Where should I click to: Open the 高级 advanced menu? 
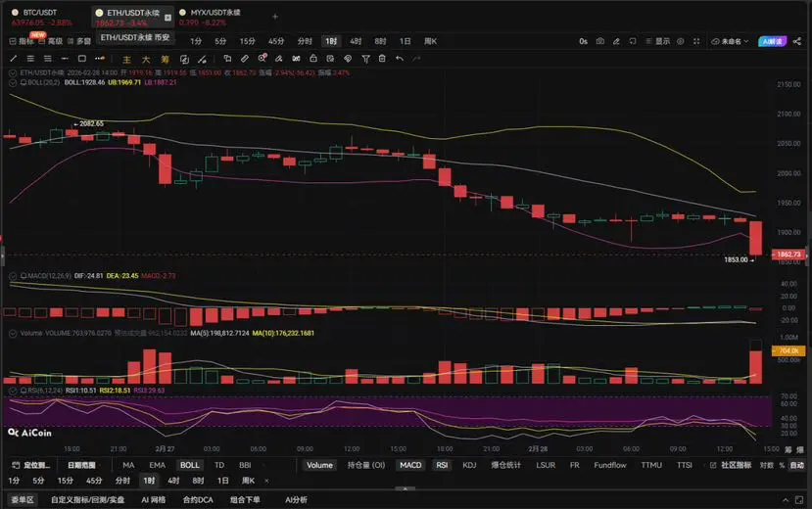coord(51,41)
